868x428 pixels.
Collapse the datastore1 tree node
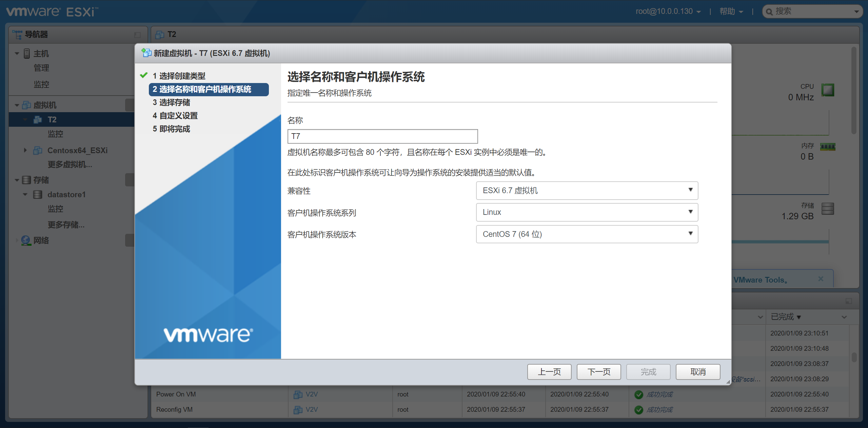point(25,195)
